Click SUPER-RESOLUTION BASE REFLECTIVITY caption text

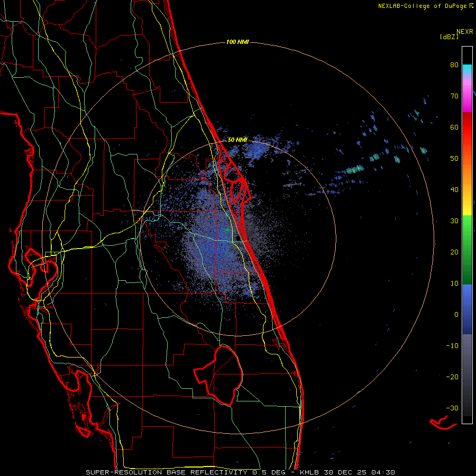click(x=167, y=472)
